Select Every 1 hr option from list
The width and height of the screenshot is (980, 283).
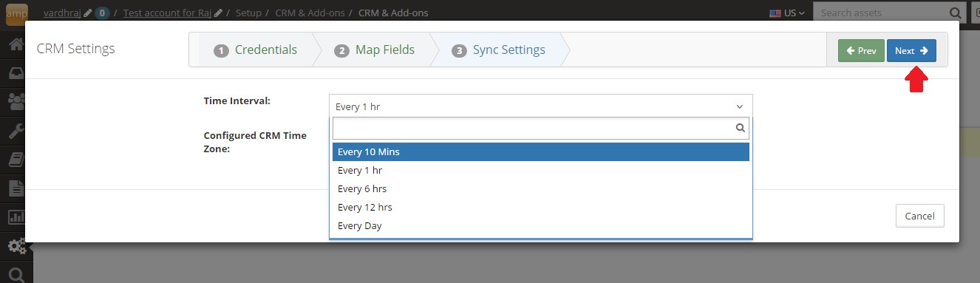pos(540,170)
